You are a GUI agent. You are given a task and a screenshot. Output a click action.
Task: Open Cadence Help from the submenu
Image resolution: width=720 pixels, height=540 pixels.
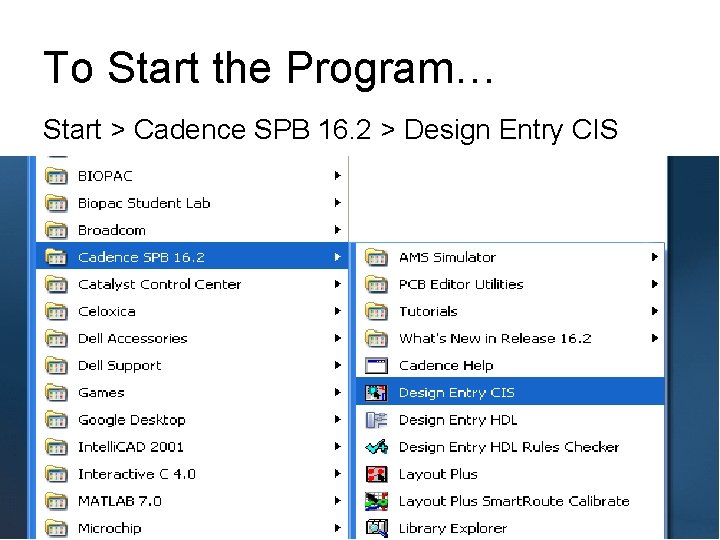click(x=510, y=365)
